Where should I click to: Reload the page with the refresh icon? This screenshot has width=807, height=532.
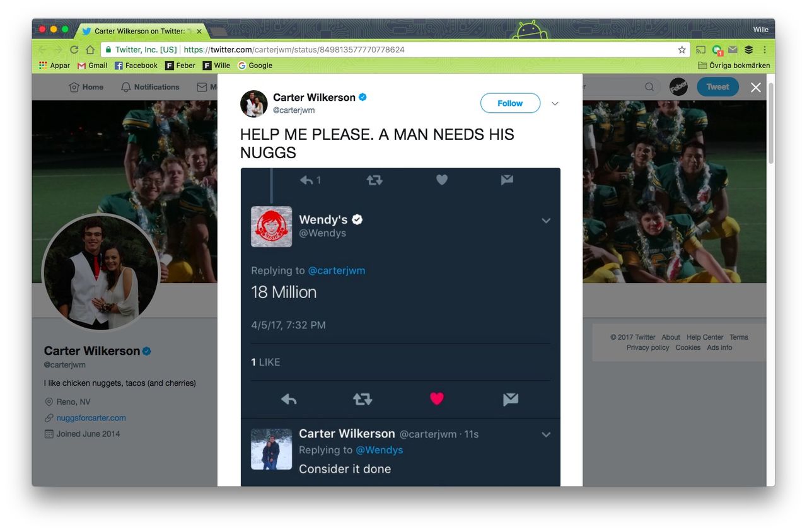(74, 50)
